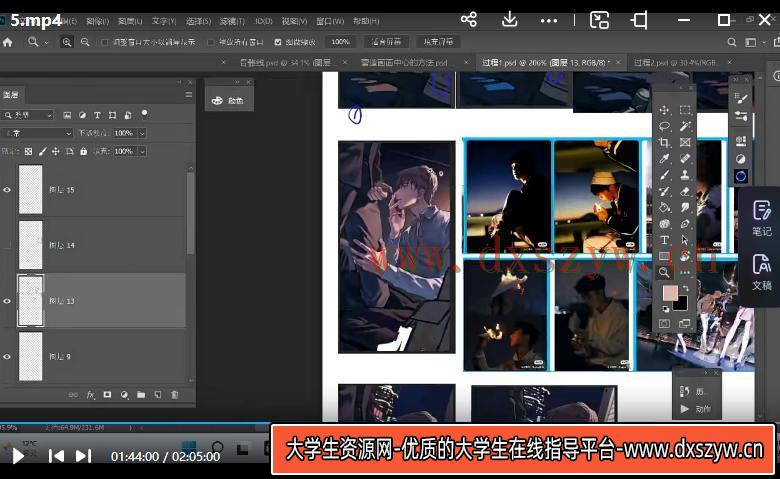
Task: Open the 文稿 AI transcript button
Action: click(761, 273)
